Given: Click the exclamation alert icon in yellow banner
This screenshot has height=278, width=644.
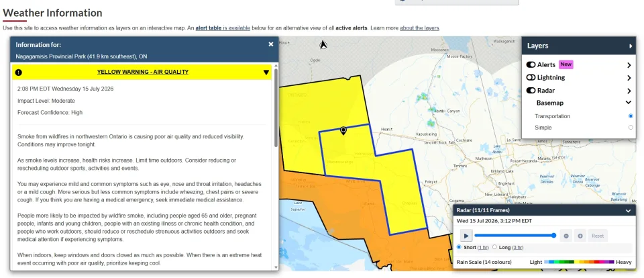Looking at the screenshot, I should click(19, 73).
